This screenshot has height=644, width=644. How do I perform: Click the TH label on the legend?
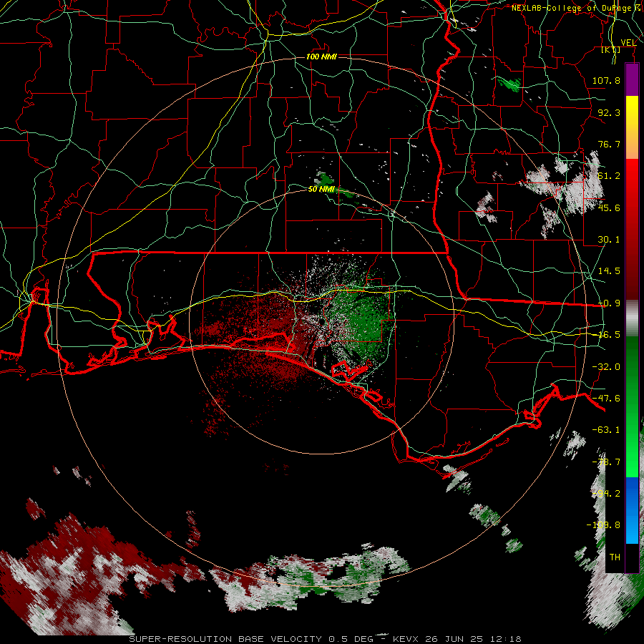[615, 557]
